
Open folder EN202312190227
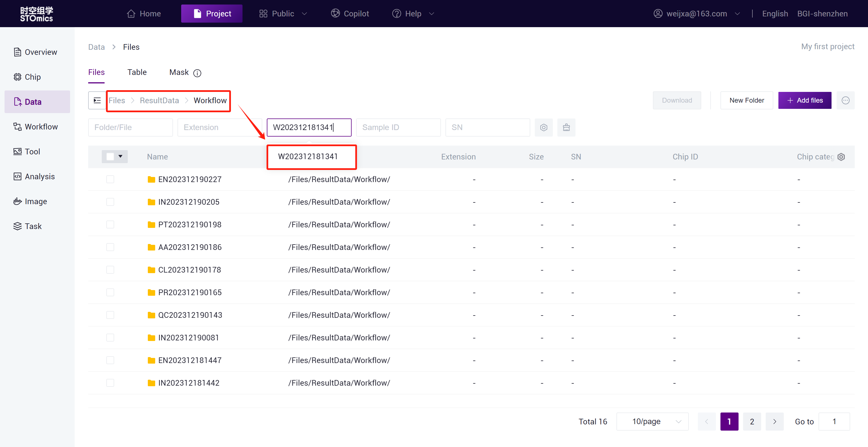point(190,179)
